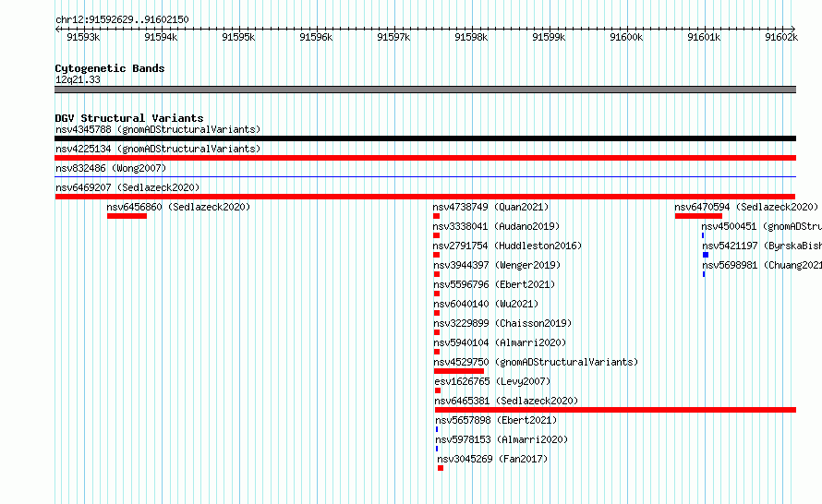Click the 91602k ruler tick label
Screen dimensions: 822x504
click(x=781, y=37)
